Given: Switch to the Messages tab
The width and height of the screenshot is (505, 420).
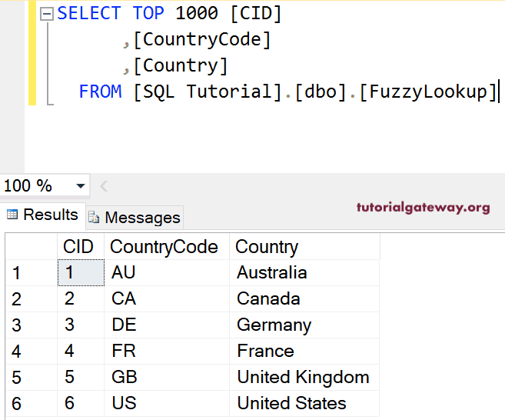Looking at the screenshot, I should click(135, 218).
